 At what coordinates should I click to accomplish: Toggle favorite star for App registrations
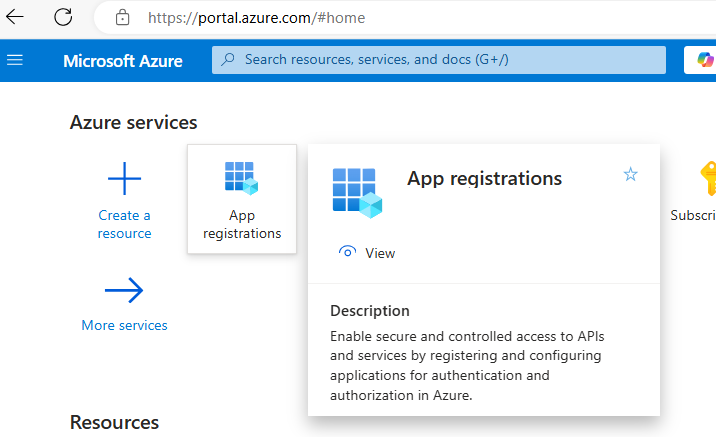tap(630, 175)
